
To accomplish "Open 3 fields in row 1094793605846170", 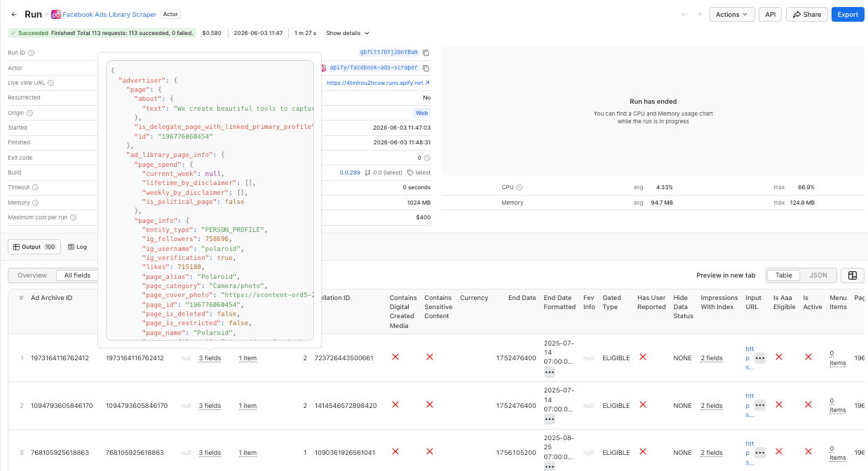I will click(210, 405).
